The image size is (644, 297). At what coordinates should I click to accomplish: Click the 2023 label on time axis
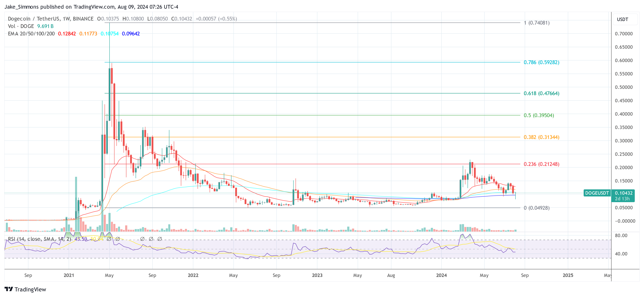(317, 275)
